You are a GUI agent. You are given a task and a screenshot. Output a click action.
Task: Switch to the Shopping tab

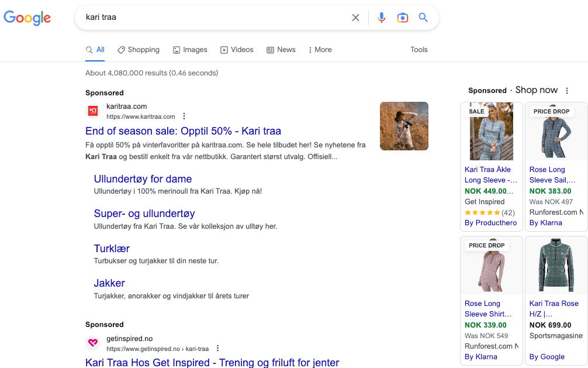coord(139,50)
